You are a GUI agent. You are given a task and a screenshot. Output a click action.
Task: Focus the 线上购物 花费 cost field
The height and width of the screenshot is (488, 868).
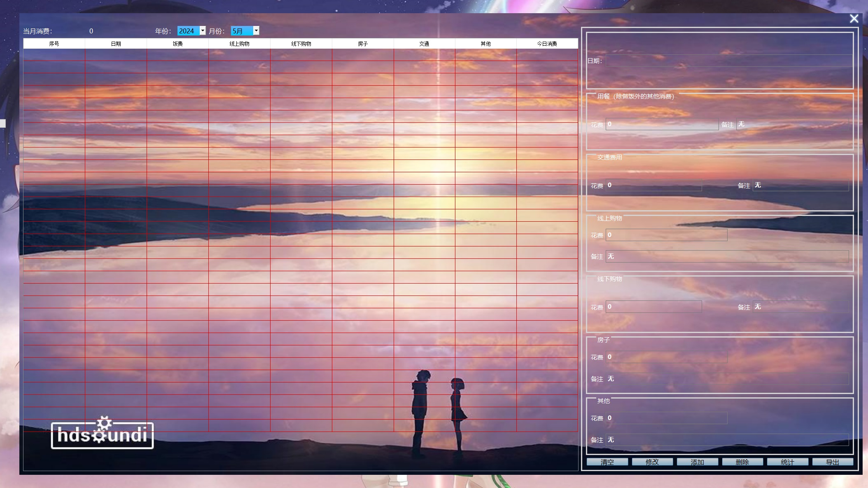point(667,235)
